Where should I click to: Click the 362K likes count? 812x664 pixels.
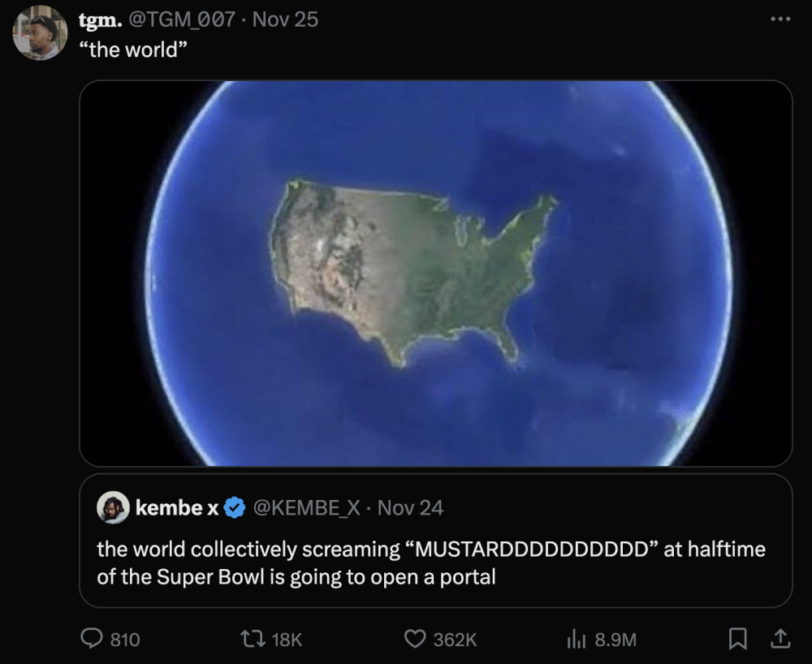click(x=455, y=640)
